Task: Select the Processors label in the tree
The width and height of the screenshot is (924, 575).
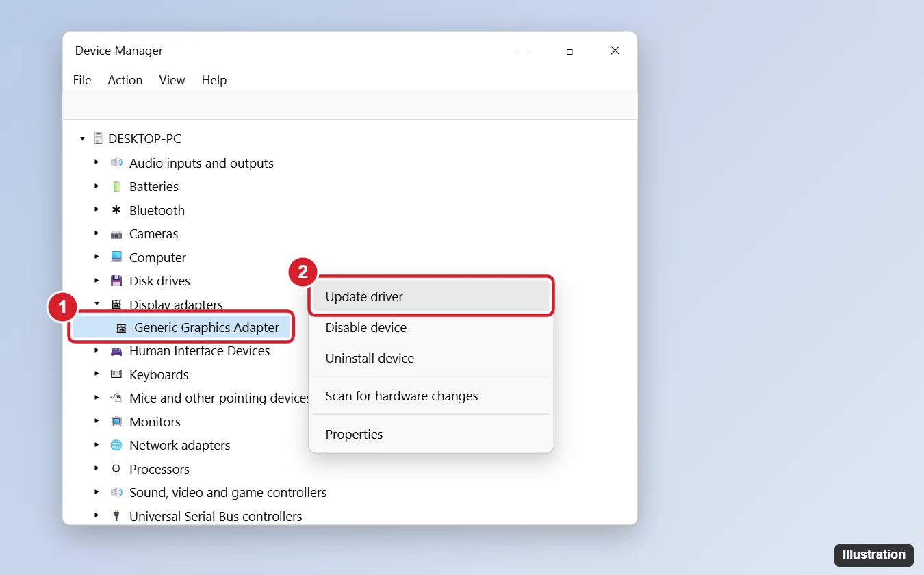Action: [x=159, y=469]
